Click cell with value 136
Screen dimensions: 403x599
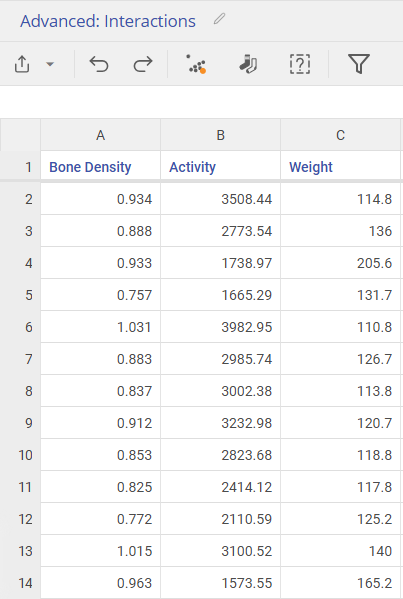click(x=340, y=231)
